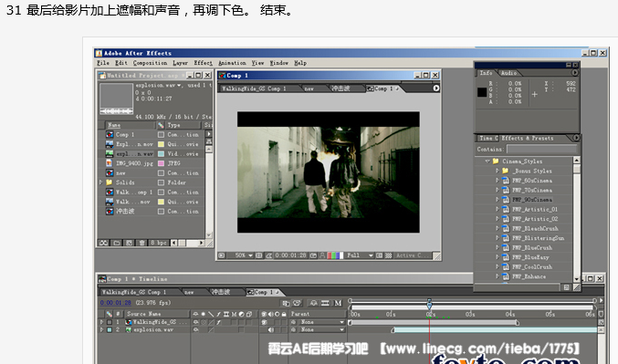The width and height of the screenshot is (618, 364).
Task: Mute audio of explosion.wav layer
Action: pyautogui.click(x=271, y=329)
